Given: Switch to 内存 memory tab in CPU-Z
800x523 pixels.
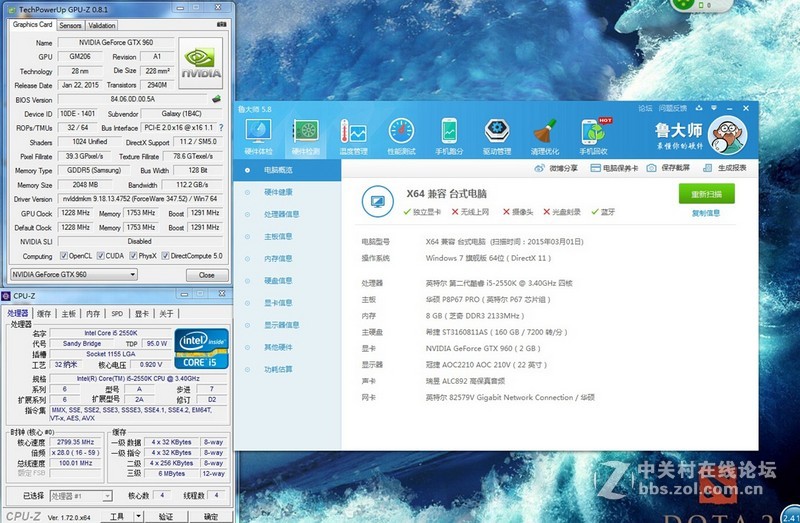Looking at the screenshot, I should click(93, 314).
